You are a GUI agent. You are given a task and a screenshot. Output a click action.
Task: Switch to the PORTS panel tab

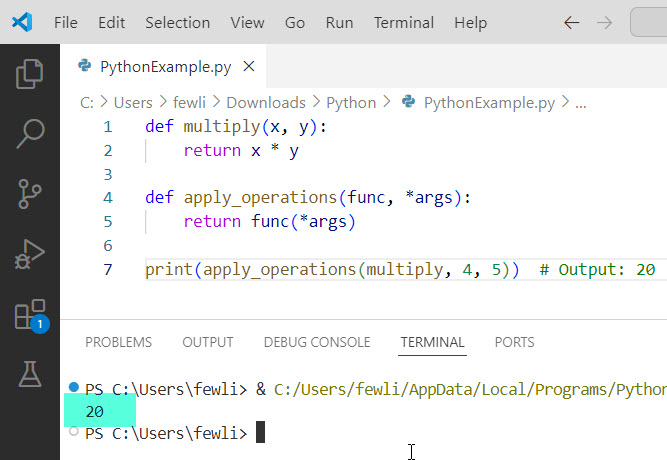click(514, 342)
